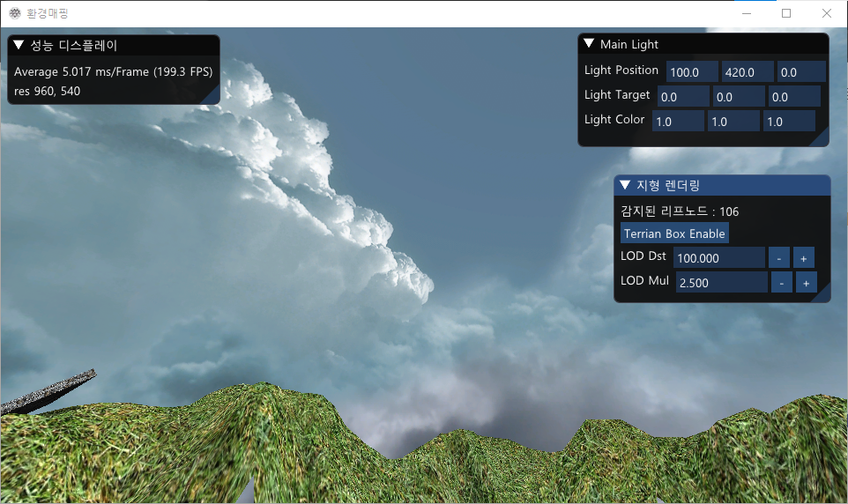The image size is (848, 504).
Task: Click the LOD Dst label
Action: [643, 256]
